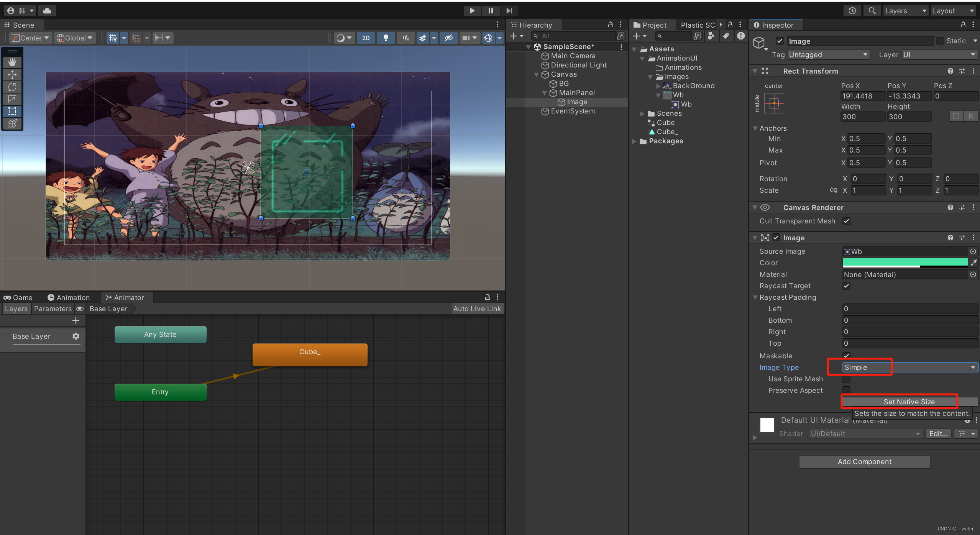
Task: Toggle Image component enabled checkbox
Action: coord(776,238)
